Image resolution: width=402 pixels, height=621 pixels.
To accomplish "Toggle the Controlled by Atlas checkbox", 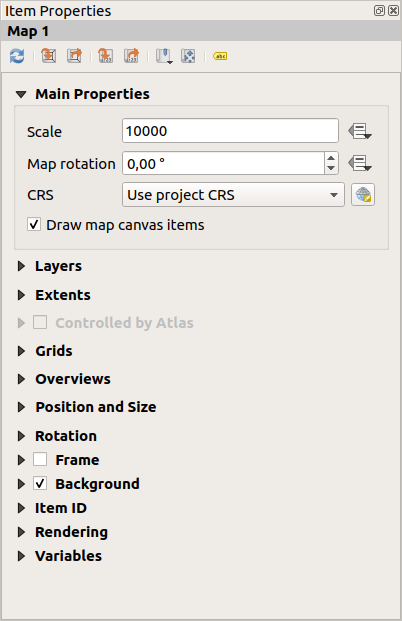I will (x=40, y=322).
